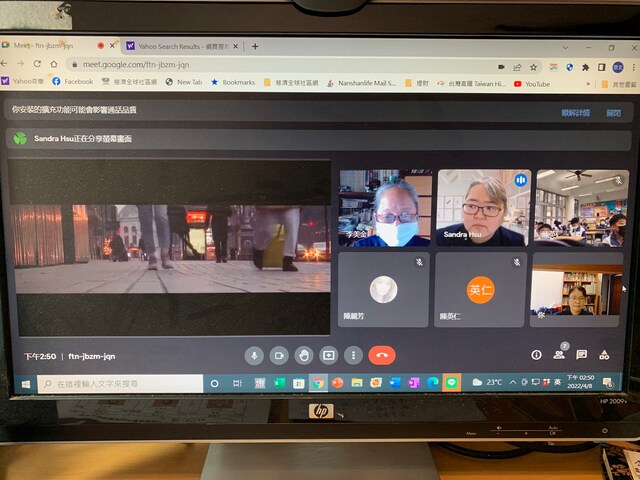Leave call with red hang-up button

coord(382,355)
